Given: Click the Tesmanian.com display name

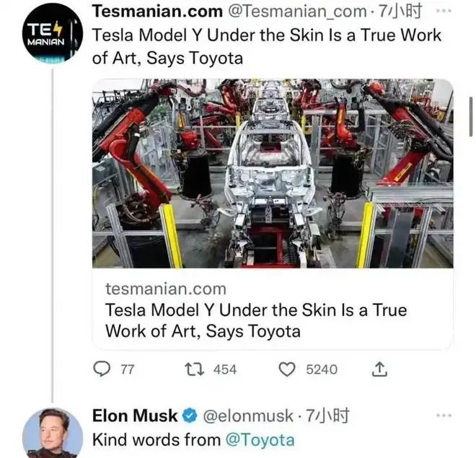Looking at the screenshot, I should [x=157, y=12].
